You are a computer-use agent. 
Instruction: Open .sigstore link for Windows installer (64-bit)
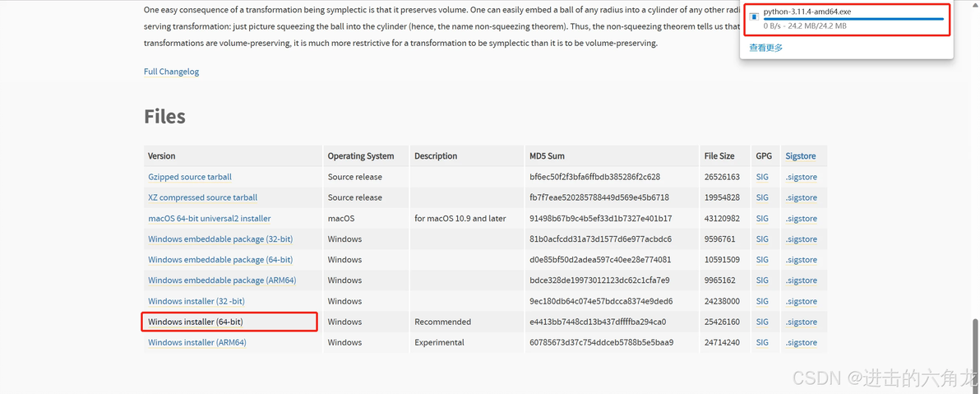pyautogui.click(x=801, y=322)
